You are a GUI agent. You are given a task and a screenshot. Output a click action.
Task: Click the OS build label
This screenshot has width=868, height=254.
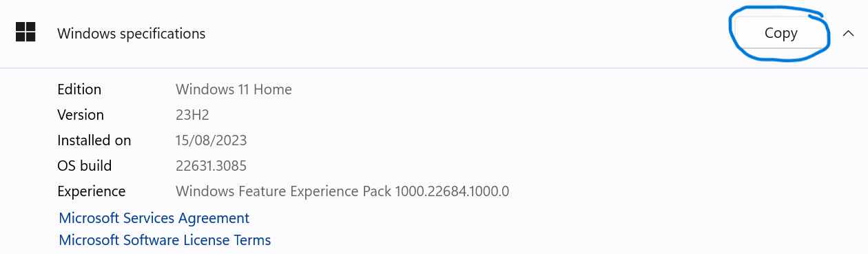point(84,166)
